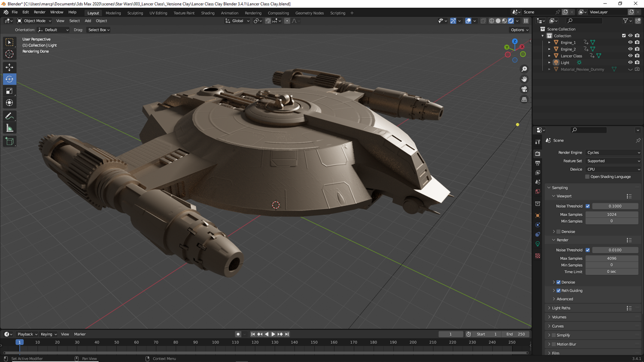Switch to Wireframe viewport shading
Viewport: 644px width, 362px height.
tap(492, 21)
